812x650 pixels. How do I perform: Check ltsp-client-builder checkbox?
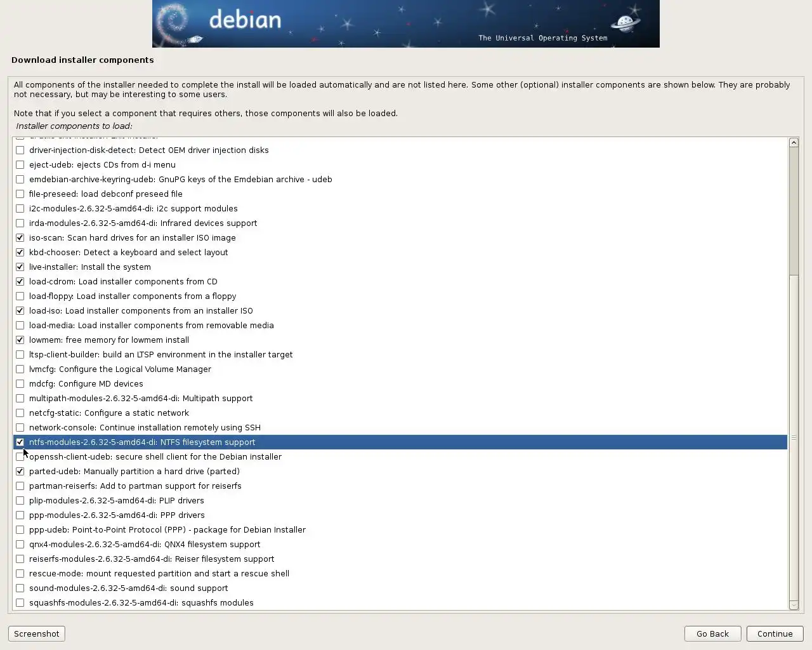[x=20, y=355]
